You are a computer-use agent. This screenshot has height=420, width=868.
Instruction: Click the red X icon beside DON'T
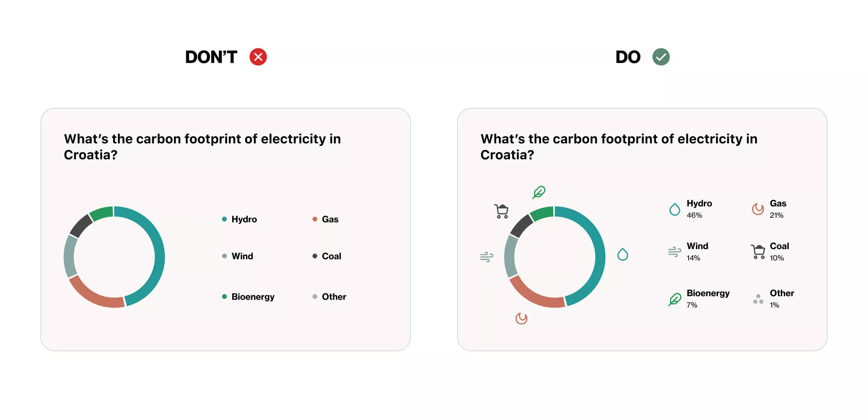tap(258, 57)
